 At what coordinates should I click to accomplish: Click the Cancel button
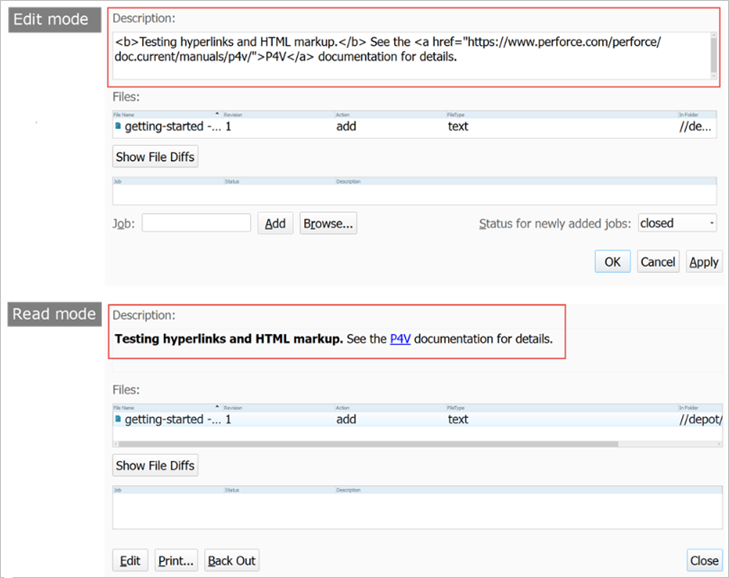(658, 262)
